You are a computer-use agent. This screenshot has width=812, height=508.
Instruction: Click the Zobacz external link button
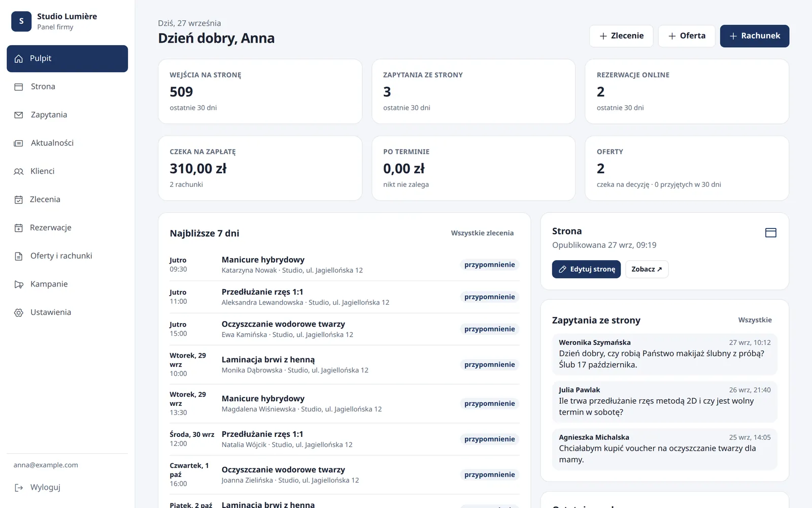(x=647, y=269)
